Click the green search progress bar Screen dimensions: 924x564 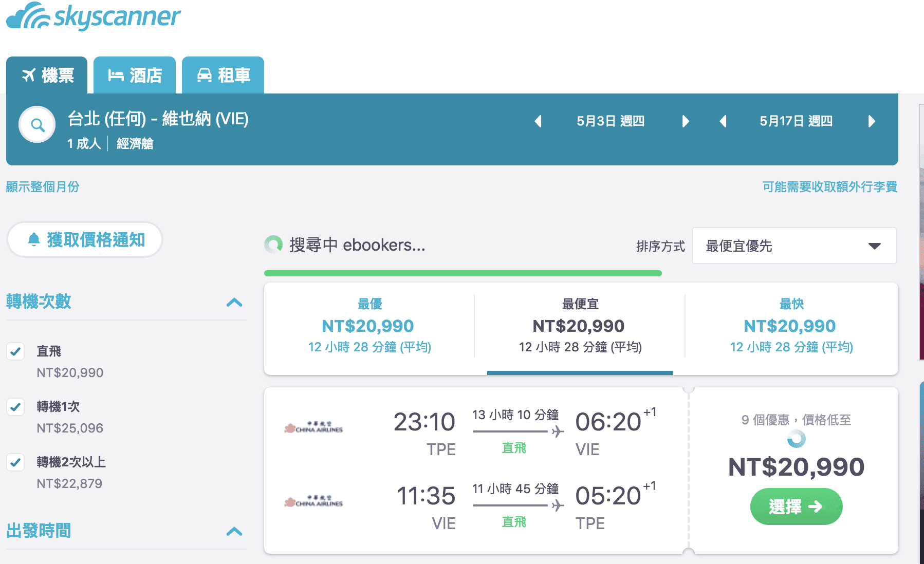click(x=463, y=273)
